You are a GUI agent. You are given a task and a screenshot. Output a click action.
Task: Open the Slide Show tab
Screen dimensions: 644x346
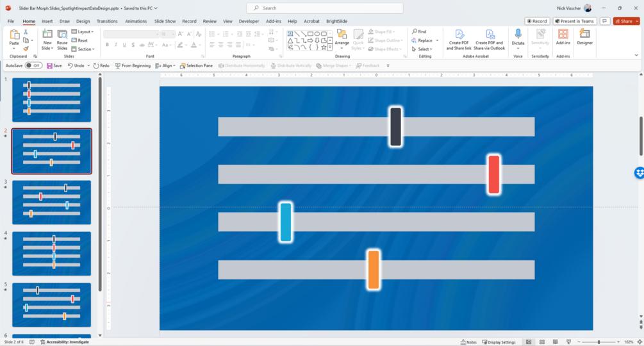tap(165, 21)
